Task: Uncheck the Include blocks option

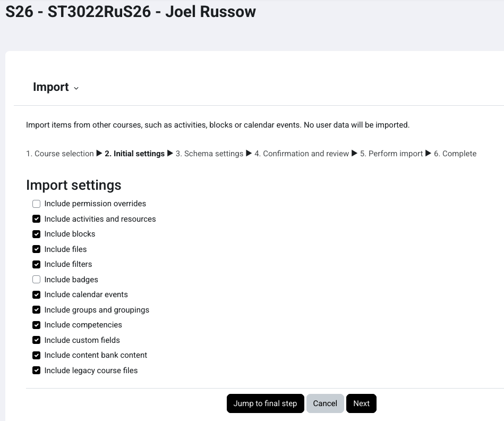Action: 36,234
